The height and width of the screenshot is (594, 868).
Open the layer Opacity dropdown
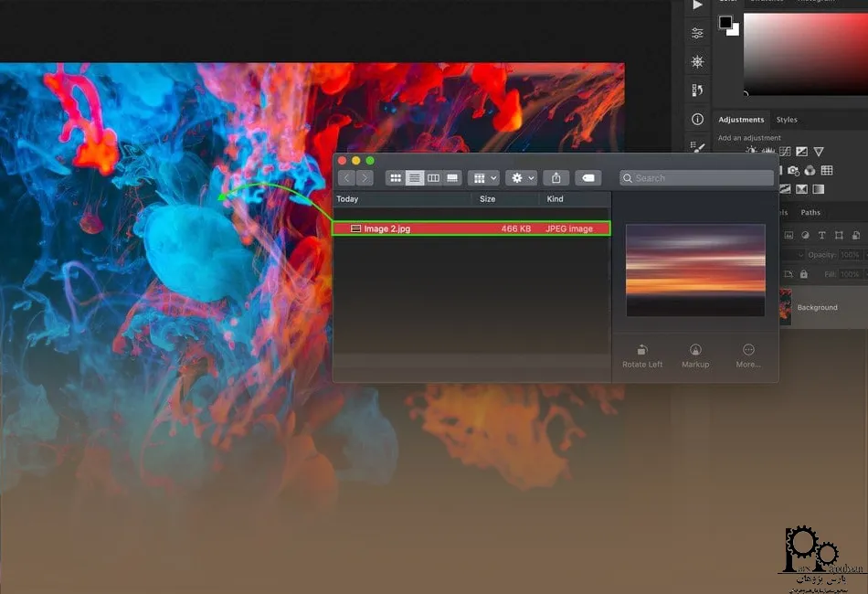800,256
